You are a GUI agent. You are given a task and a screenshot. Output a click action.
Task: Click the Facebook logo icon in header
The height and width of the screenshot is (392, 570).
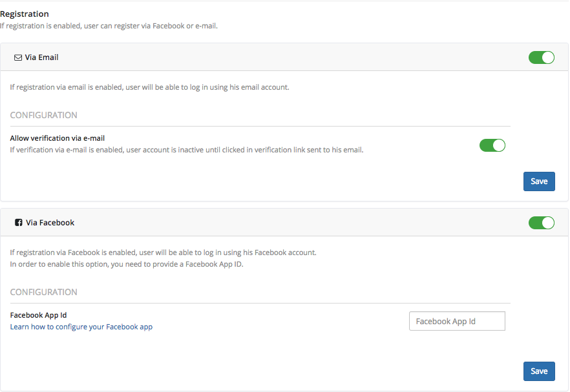[x=19, y=223]
